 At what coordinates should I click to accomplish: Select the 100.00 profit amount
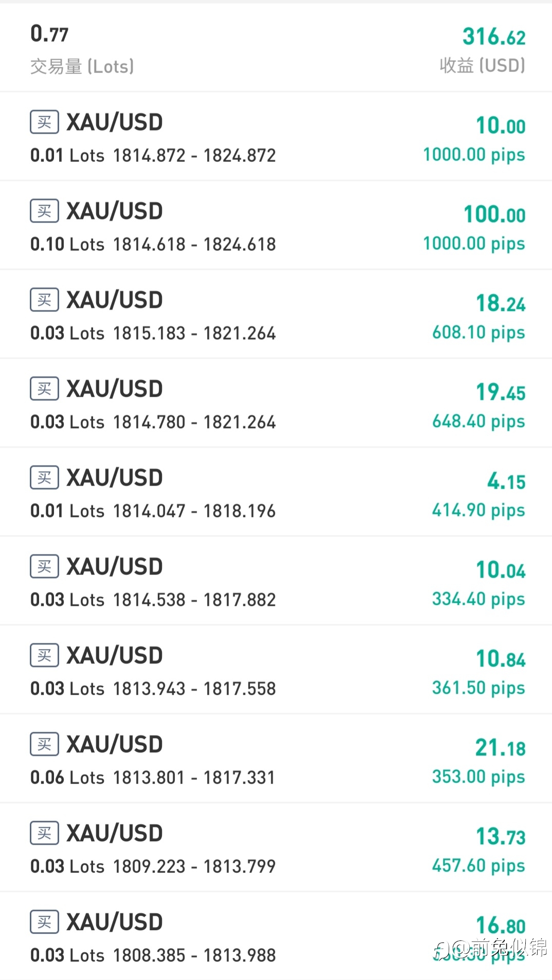494,215
